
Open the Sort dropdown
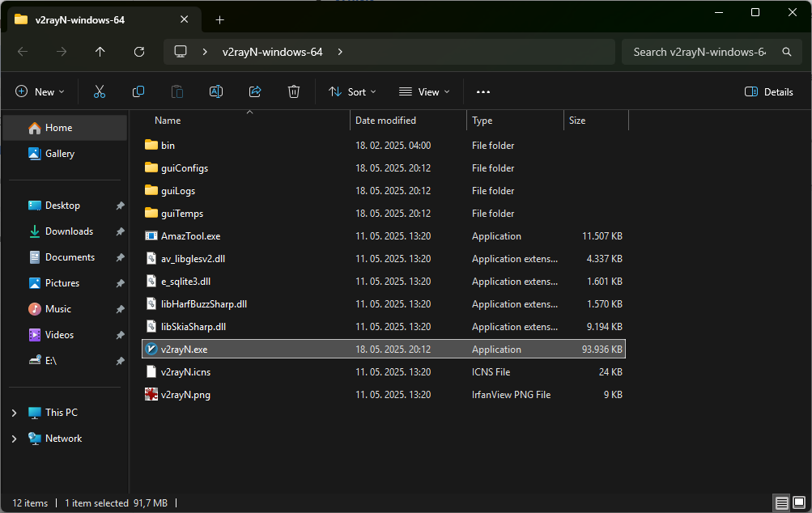coord(352,92)
